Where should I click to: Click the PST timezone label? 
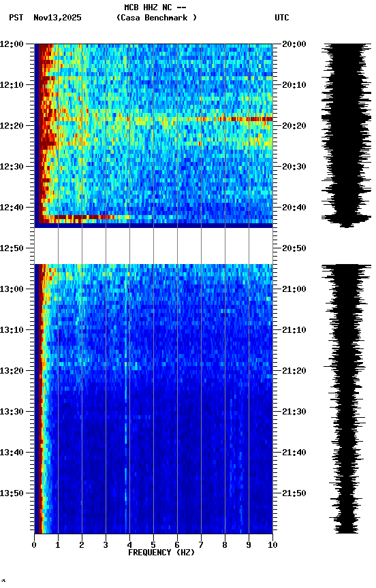16,18
